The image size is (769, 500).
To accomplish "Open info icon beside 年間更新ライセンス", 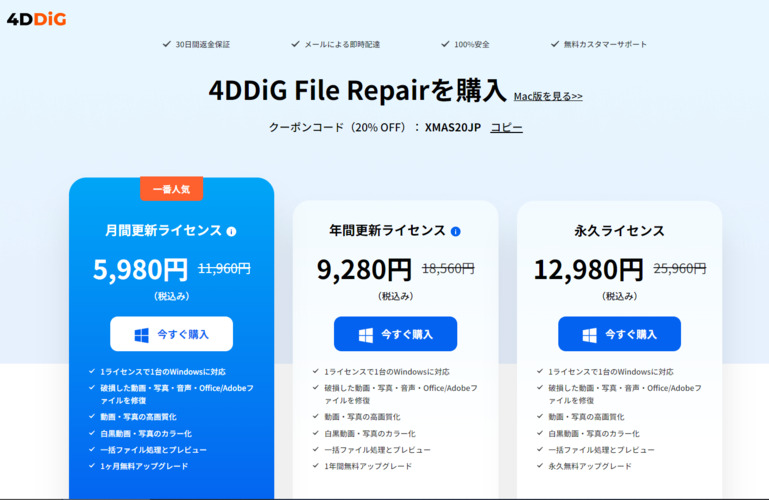I will click(x=456, y=231).
